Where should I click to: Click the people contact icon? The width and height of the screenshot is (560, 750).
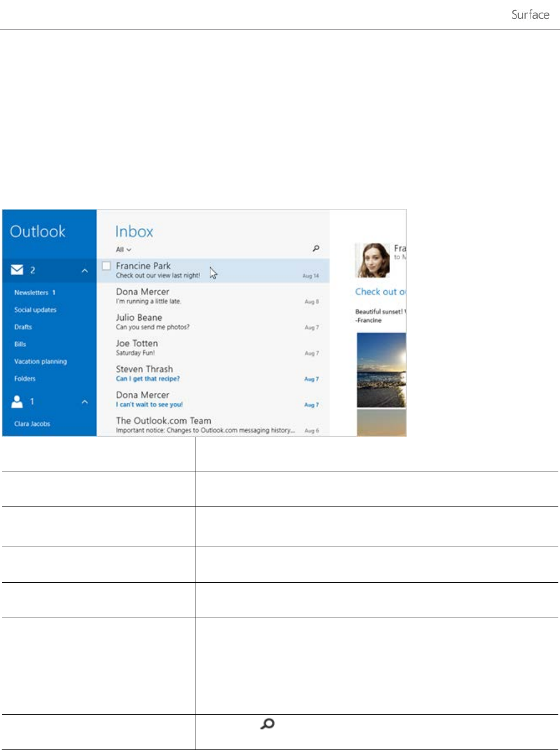click(x=17, y=401)
